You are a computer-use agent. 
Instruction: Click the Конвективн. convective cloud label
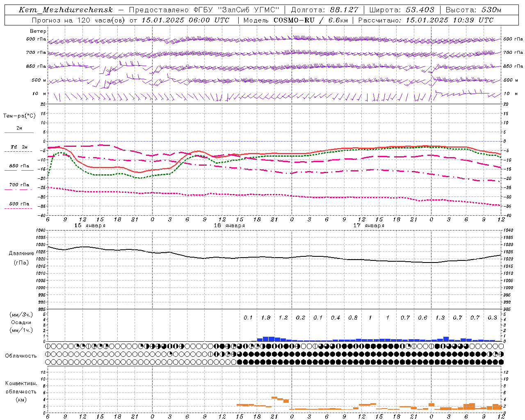coord(21,383)
